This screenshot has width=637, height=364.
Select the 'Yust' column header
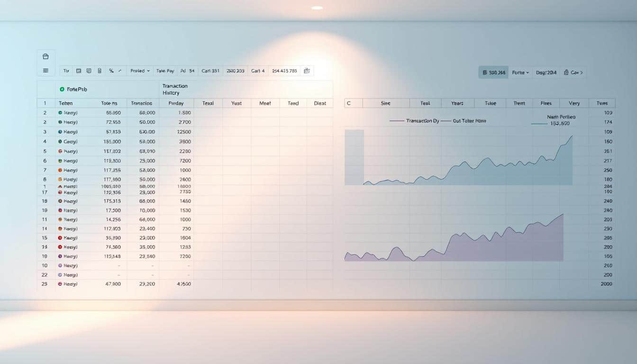(x=236, y=103)
